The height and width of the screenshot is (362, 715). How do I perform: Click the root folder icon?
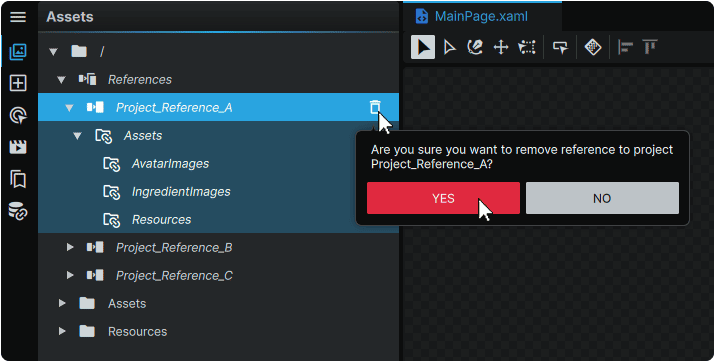79,51
